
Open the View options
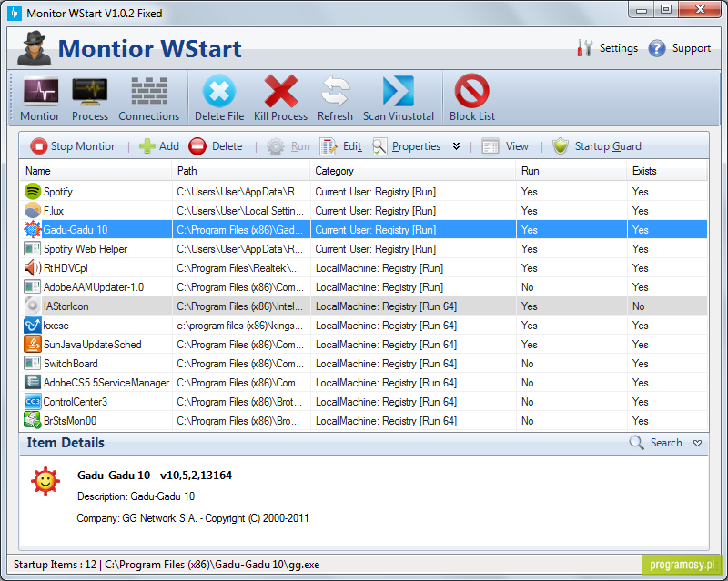[x=505, y=146]
